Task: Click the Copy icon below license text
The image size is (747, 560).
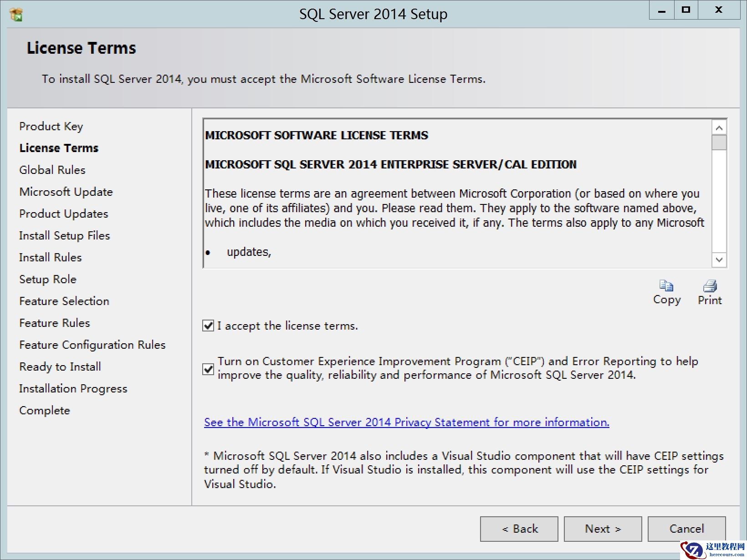Action: pyautogui.click(x=666, y=286)
